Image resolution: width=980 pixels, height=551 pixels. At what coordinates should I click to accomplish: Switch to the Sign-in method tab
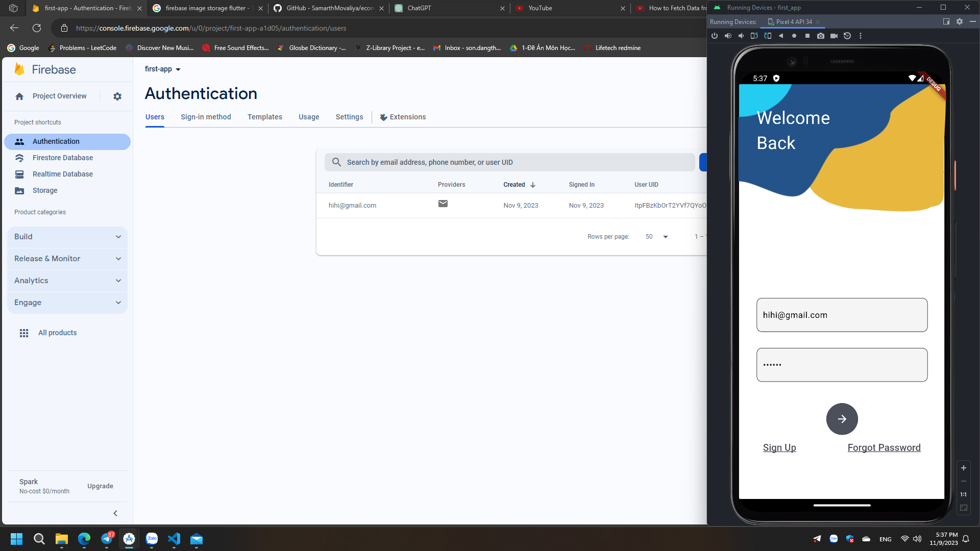[x=206, y=117]
